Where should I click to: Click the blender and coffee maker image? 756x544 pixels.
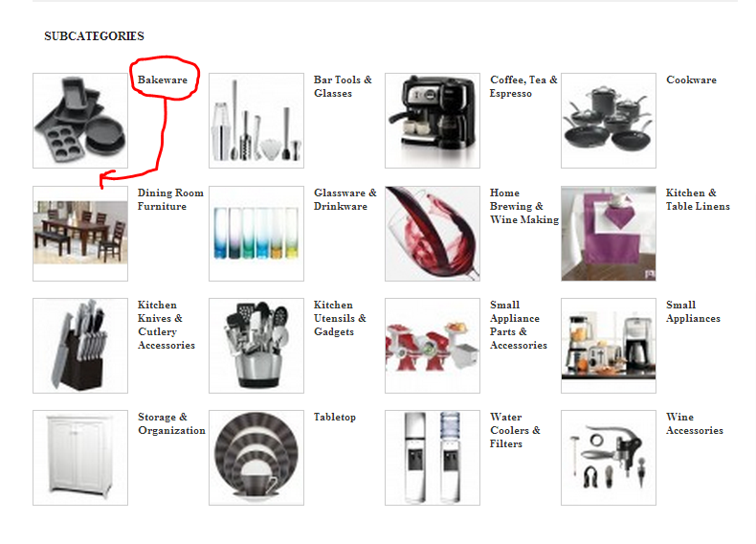click(x=609, y=346)
